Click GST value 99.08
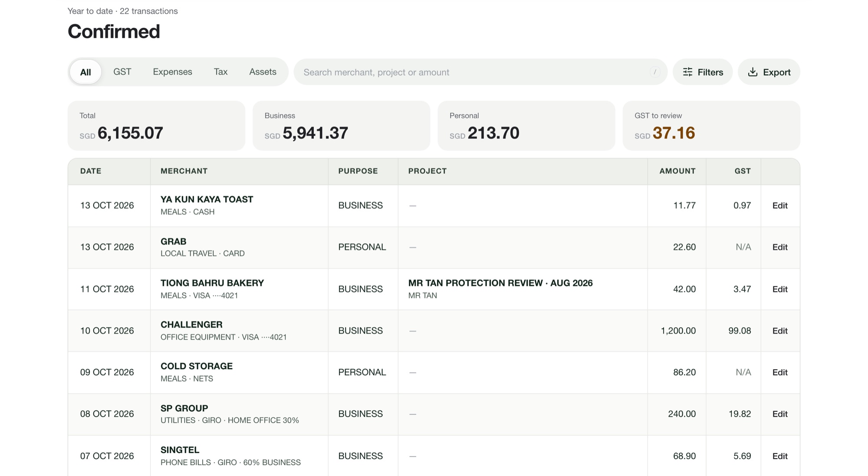The width and height of the screenshot is (868, 476). click(740, 331)
